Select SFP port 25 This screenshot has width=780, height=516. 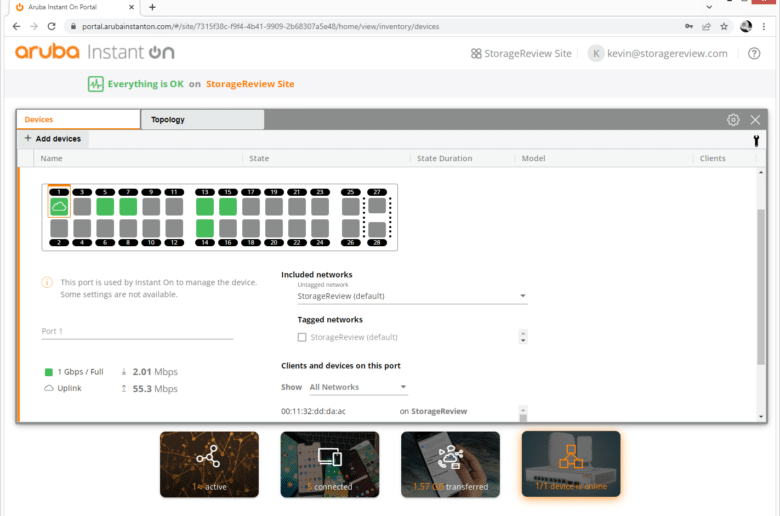(351, 206)
